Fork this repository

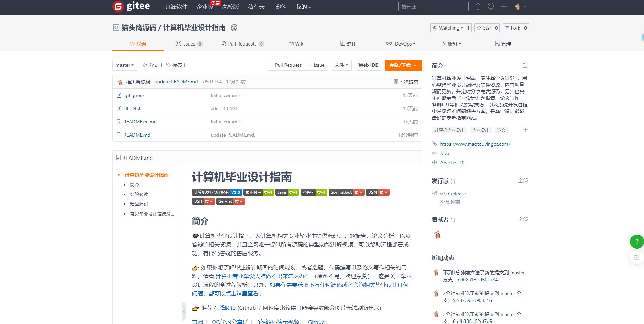tap(512, 28)
